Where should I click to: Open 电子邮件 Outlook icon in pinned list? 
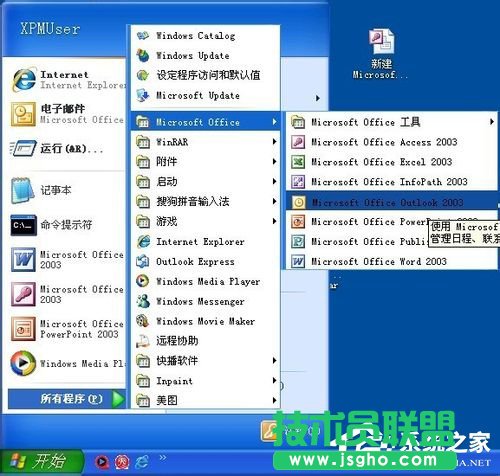click(23, 114)
